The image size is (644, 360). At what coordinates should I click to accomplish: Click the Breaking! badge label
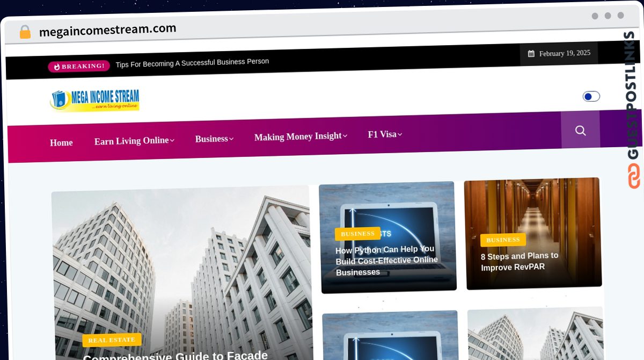pos(79,66)
